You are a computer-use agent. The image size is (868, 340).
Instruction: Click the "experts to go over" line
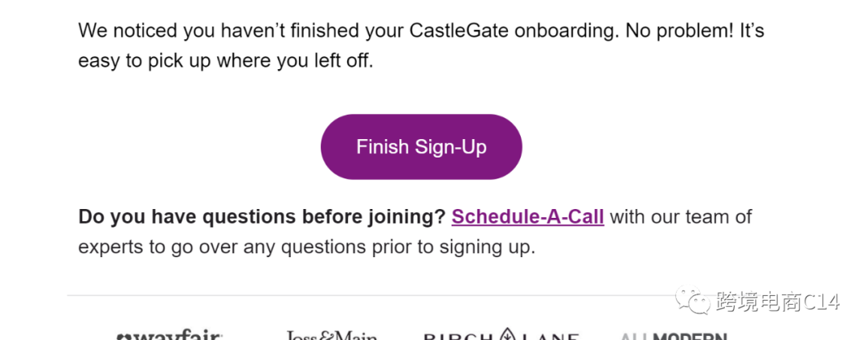coord(161,247)
